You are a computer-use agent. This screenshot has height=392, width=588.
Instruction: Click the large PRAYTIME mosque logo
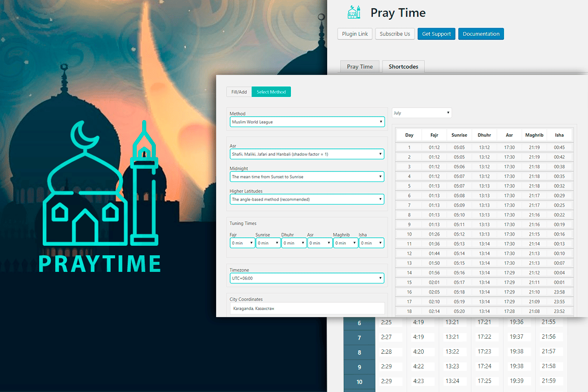coord(101,185)
